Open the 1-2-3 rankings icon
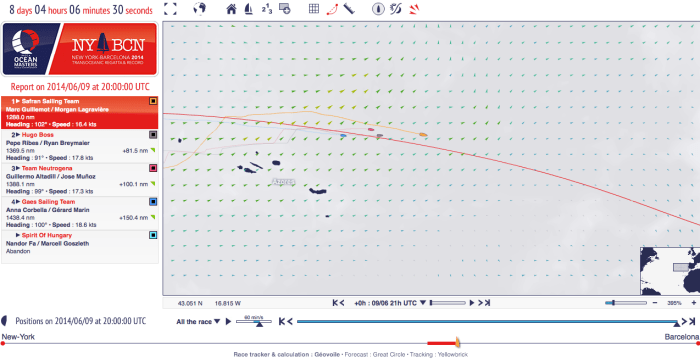 [x=267, y=9]
